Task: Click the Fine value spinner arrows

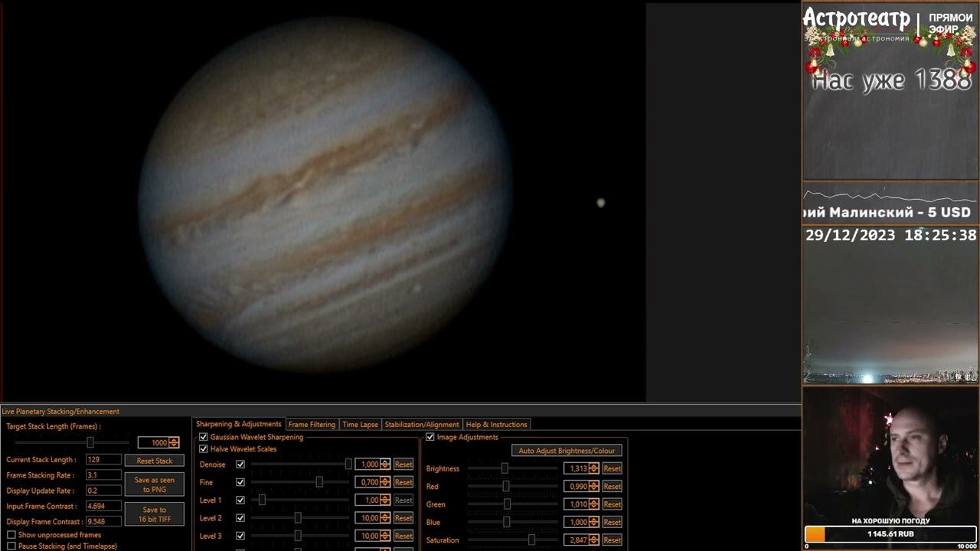Action: 385,482
